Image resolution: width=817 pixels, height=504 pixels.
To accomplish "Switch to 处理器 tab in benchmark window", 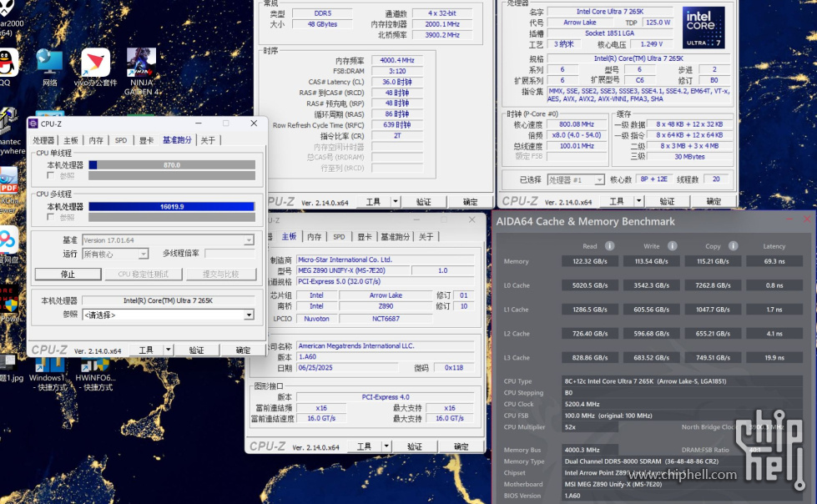I will [43, 140].
